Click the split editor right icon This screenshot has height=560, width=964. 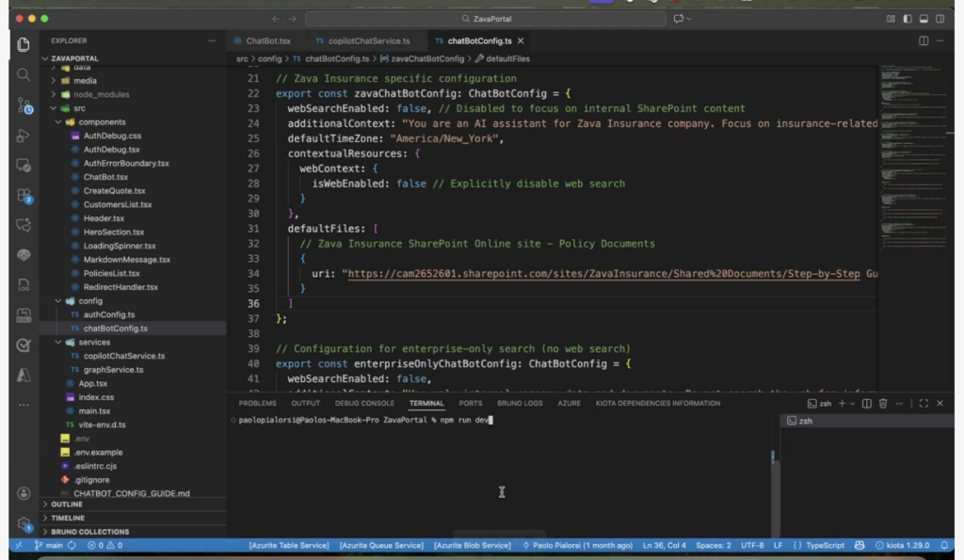click(924, 41)
